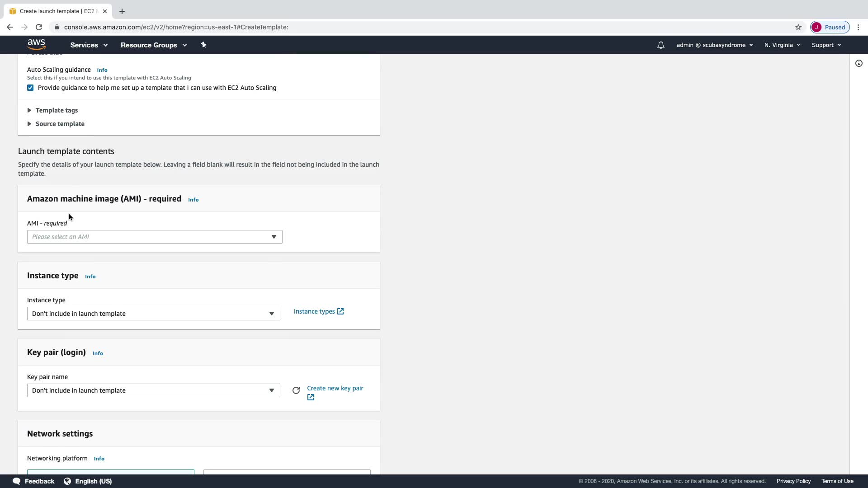
Task: Expand the Source template section
Action: [x=60, y=124]
